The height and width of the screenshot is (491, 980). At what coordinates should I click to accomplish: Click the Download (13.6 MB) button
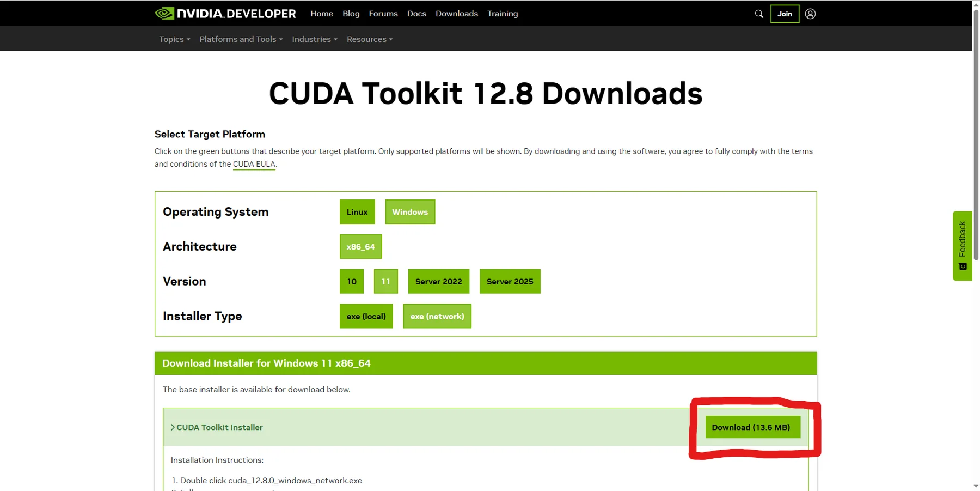point(751,427)
